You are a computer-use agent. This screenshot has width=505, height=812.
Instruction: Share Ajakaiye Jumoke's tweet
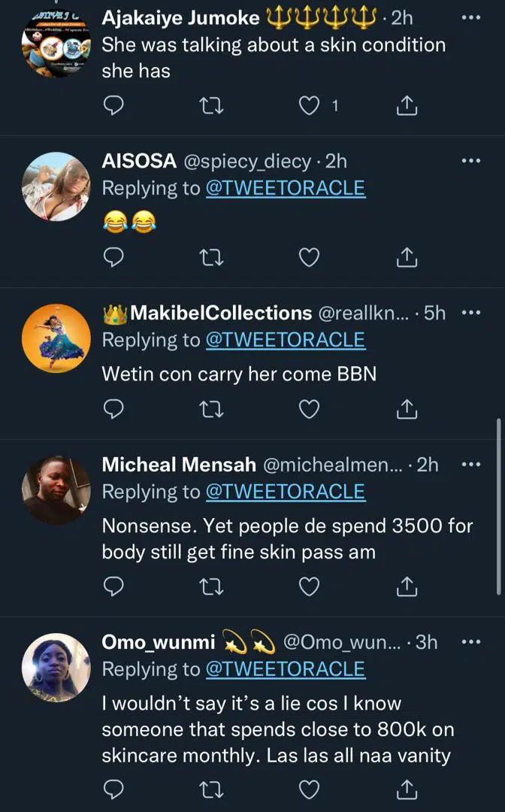point(406,107)
